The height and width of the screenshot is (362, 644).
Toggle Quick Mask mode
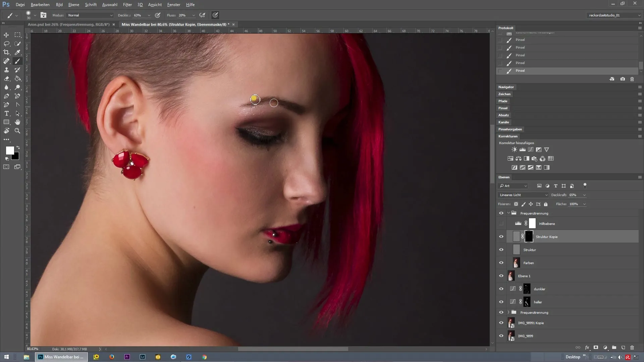pyautogui.click(x=6, y=167)
